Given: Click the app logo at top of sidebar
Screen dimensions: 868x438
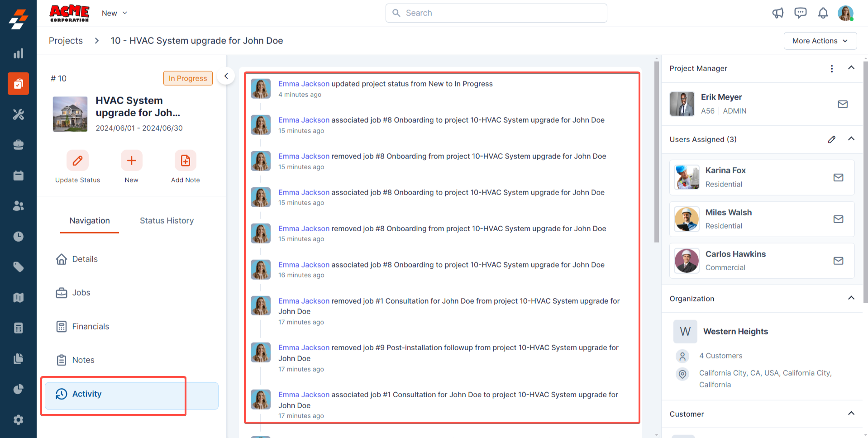Looking at the screenshot, I should 18,19.
